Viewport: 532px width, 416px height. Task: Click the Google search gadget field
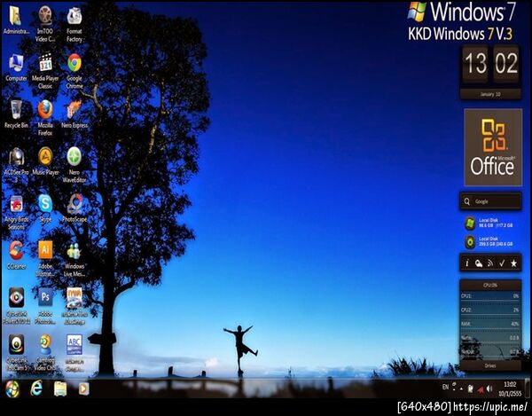490,201
